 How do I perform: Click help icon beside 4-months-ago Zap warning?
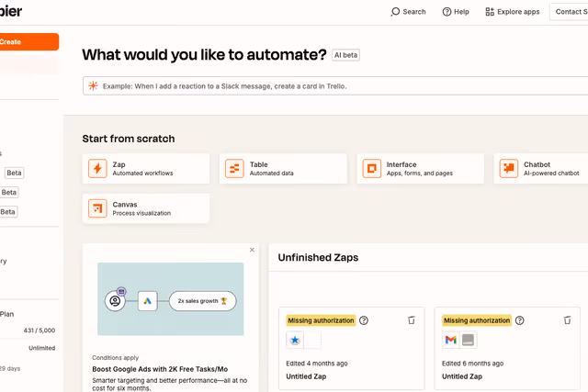[364, 320]
